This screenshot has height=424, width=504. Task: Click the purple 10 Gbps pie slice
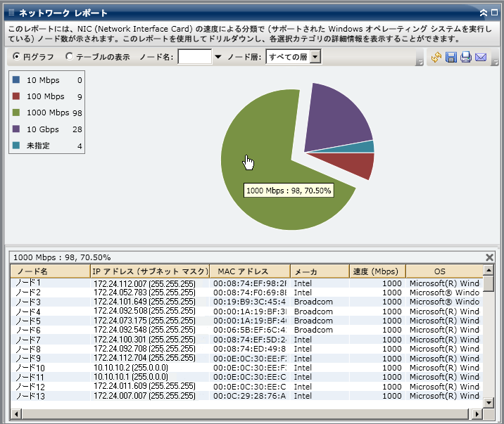pos(338,116)
